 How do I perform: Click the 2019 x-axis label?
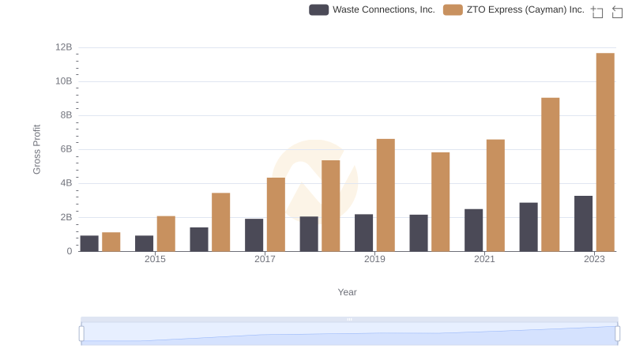374,259
